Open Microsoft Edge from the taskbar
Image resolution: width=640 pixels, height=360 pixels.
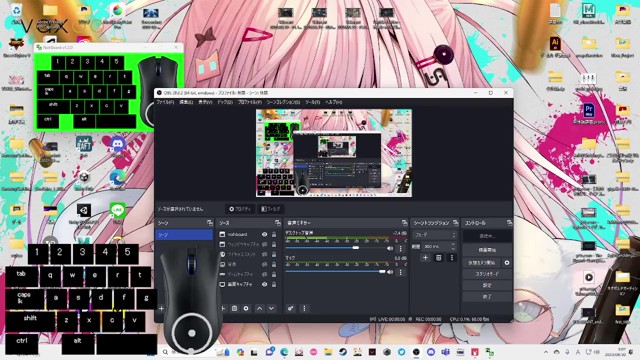[284, 352]
